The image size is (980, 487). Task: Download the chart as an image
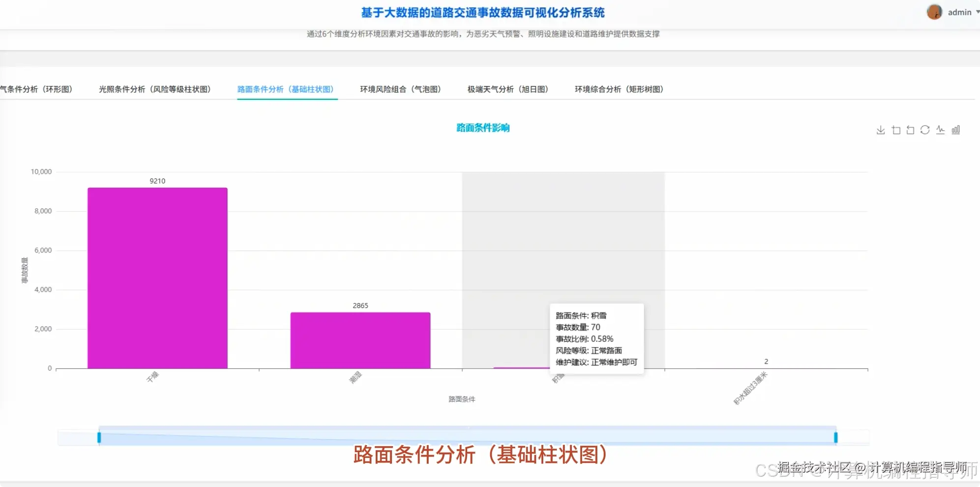[881, 130]
